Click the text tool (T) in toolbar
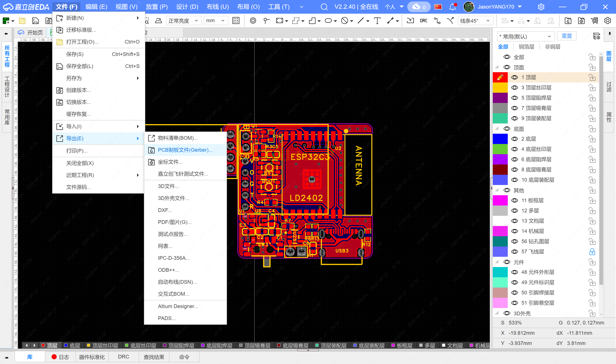616x364 pixels. (377, 21)
